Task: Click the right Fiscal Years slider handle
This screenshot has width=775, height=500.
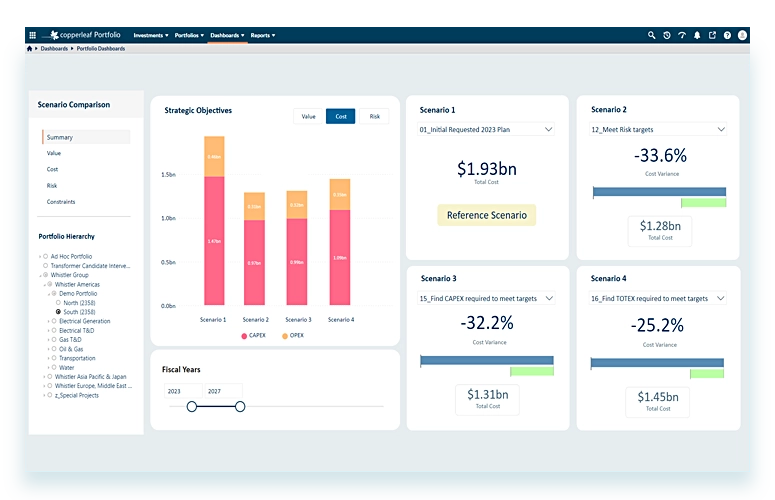Action: (x=240, y=406)
